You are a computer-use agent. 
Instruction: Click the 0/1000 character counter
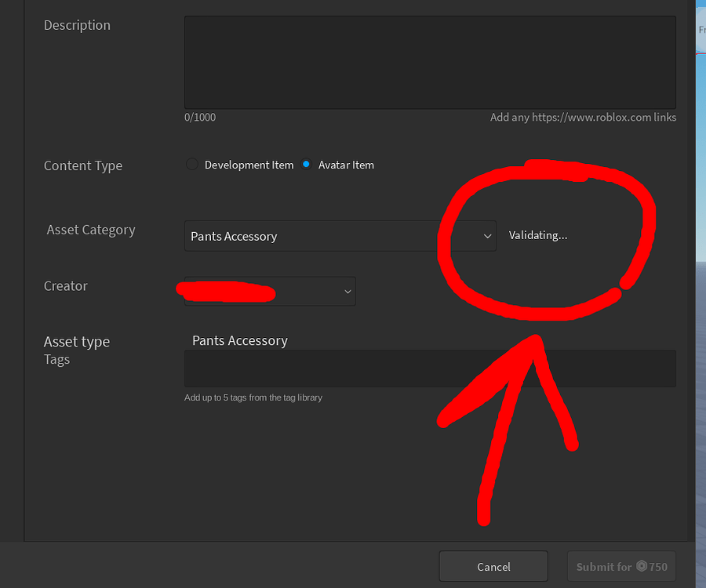click(199, 117)
